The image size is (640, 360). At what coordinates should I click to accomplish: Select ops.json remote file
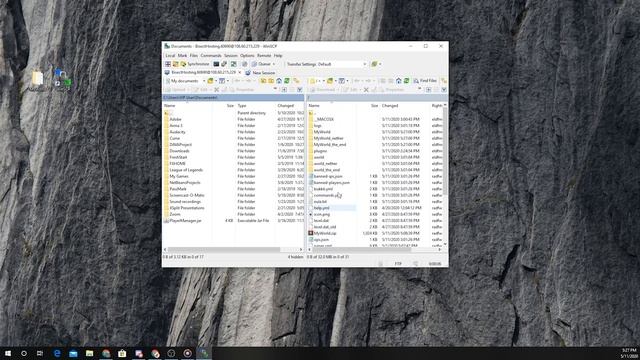coord(321,240)
